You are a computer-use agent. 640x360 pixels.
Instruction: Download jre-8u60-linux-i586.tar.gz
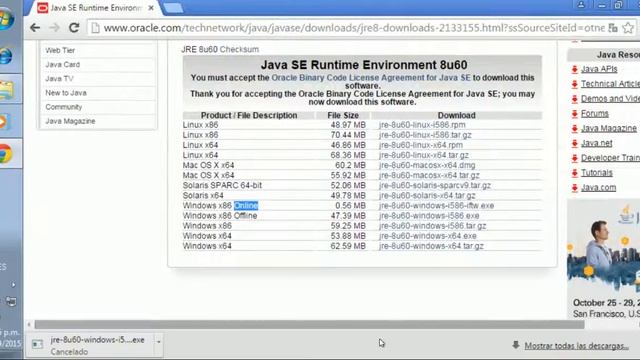(425, 135)
